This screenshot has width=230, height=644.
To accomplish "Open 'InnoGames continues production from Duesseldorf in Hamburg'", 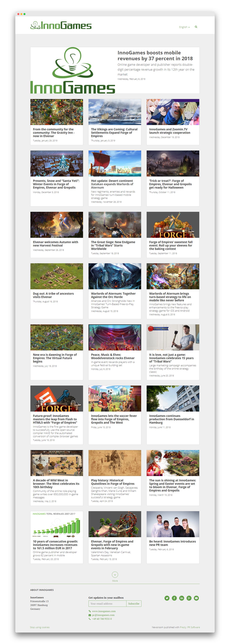I will tap(171, 419).
